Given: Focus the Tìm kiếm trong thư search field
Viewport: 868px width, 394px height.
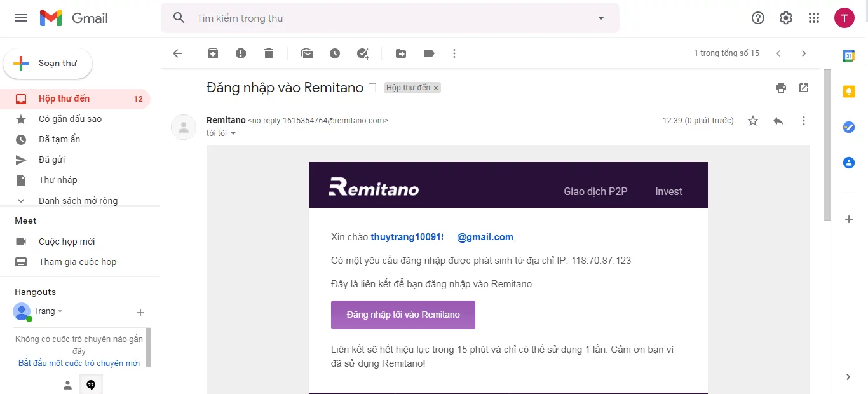Looking at the screenshot, I should tap(391, 18).
